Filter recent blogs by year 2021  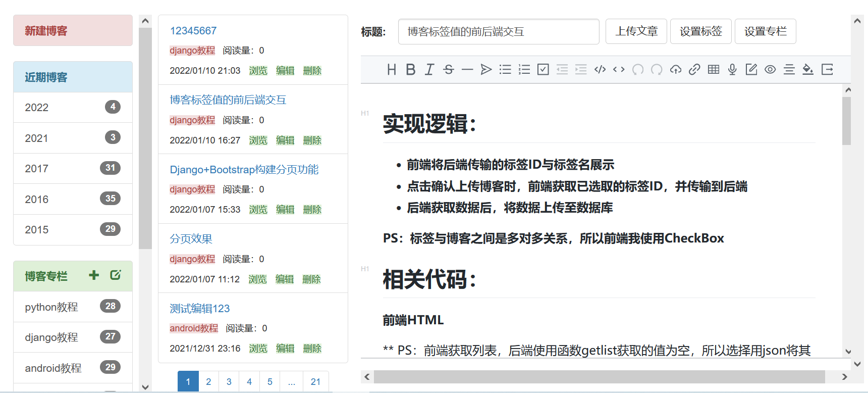point(73,138)
